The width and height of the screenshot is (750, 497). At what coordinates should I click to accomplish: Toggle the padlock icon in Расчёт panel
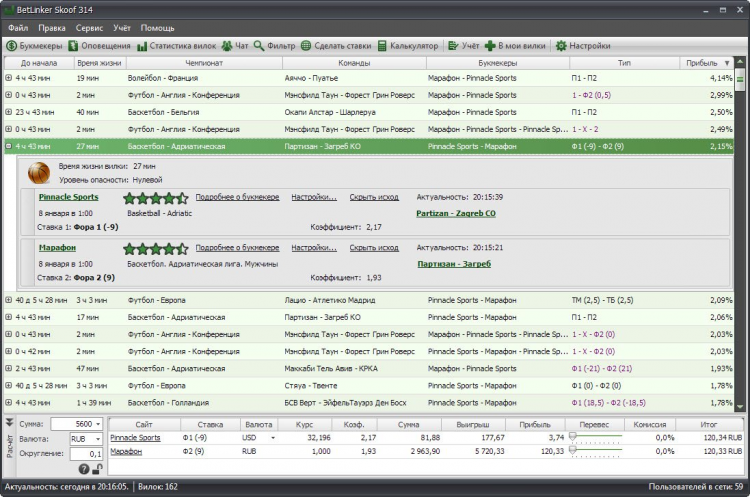click(97, 469)
